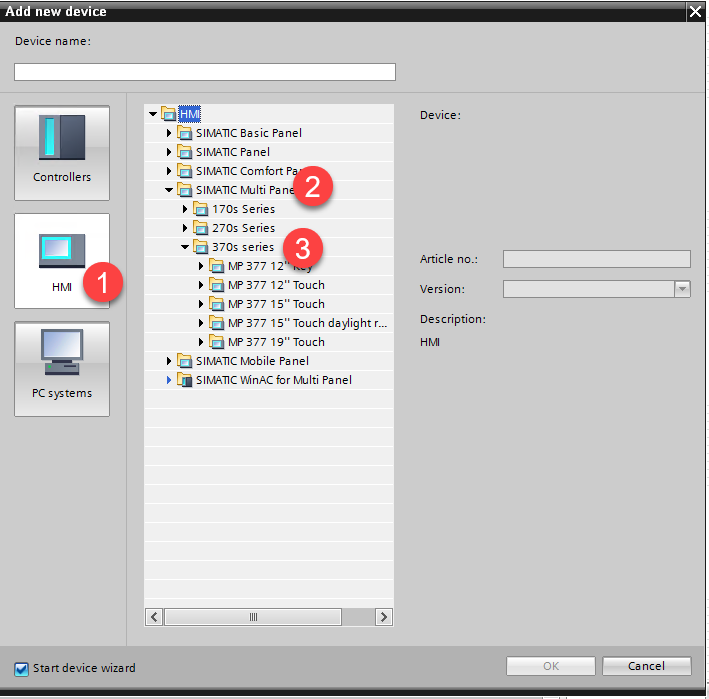Expand SIMATIC WinAC for Multi Panel node
The height and width of the screenshot is (699, 709).
point(169,380)
